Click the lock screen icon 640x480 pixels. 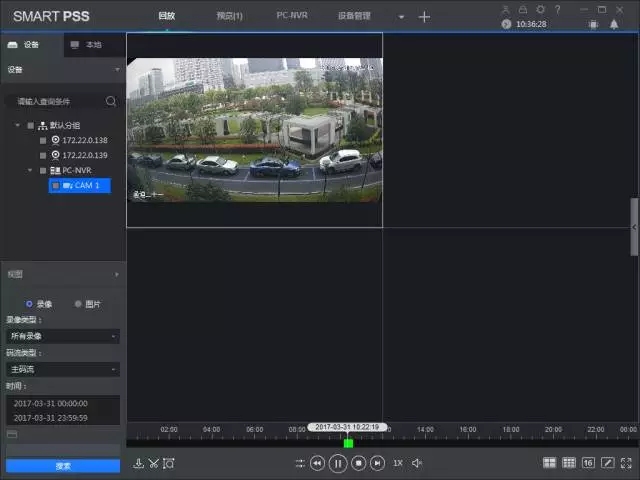point(523,9)
